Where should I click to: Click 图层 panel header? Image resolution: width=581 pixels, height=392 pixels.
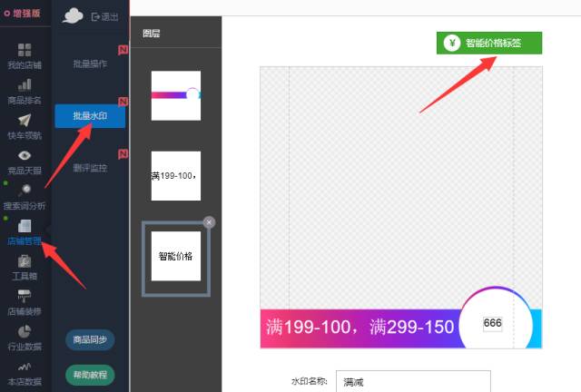click(152, 34)
